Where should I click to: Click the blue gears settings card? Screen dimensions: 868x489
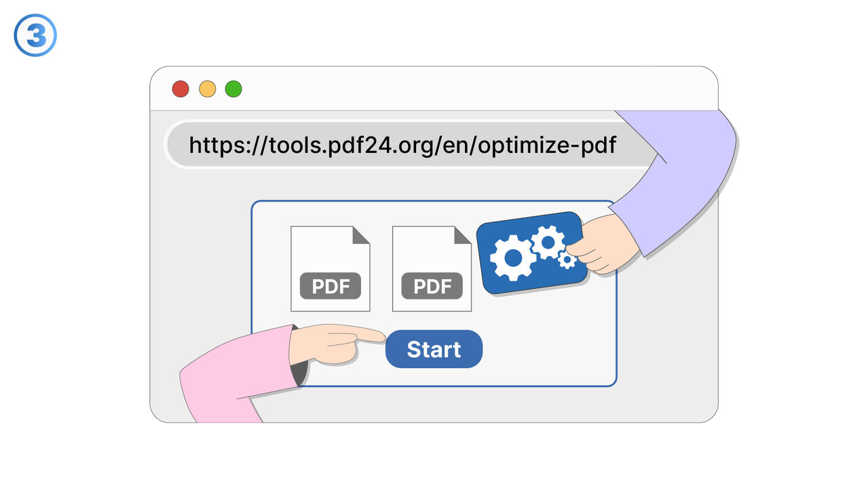pos(528,253)
